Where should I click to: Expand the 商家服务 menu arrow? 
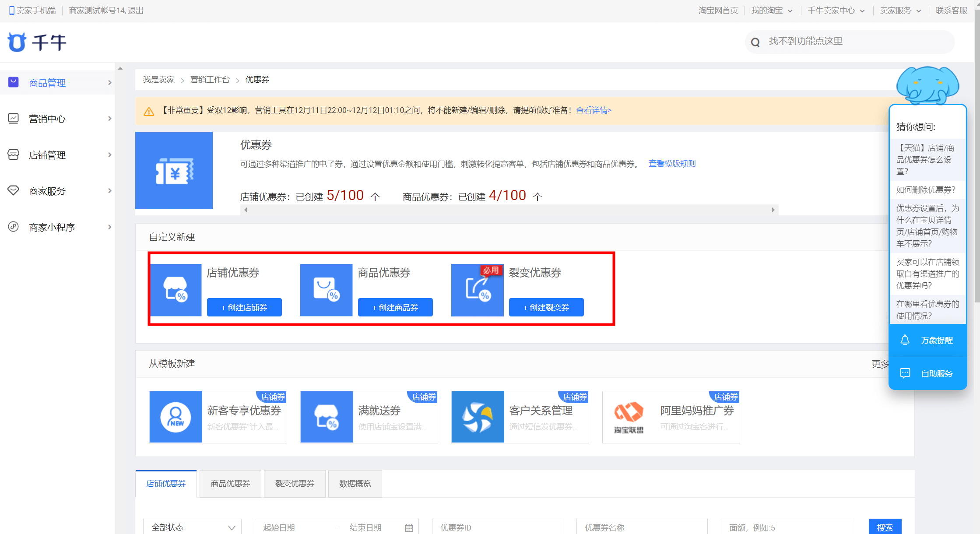(109, 191)
